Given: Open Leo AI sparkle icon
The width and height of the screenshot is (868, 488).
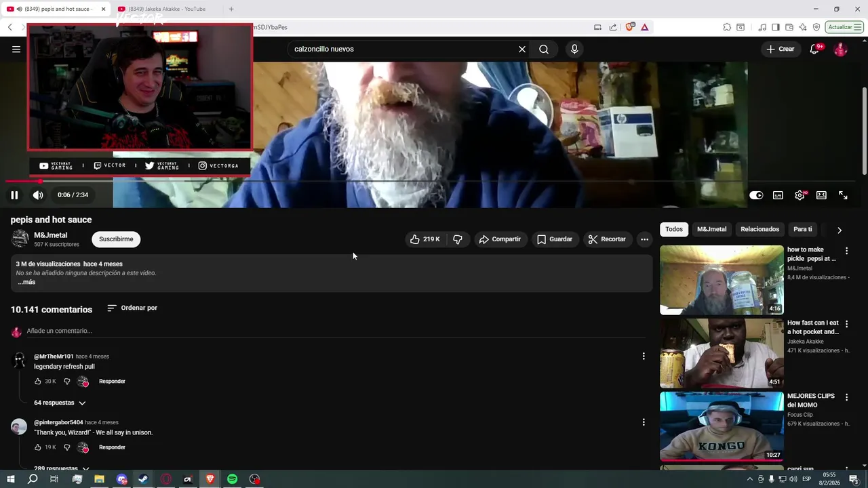Looking at the screenshot, I should pyautogui.click(x=803, y=27).
